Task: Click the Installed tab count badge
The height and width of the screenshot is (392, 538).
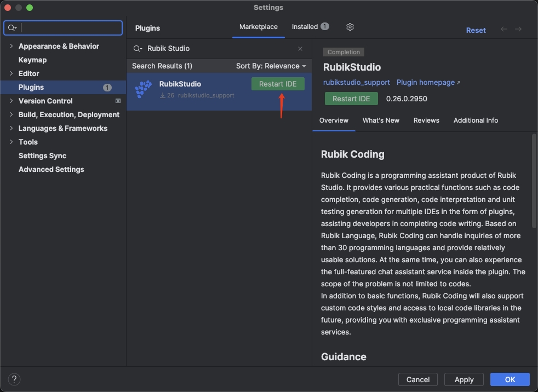Action: (324, 26)
